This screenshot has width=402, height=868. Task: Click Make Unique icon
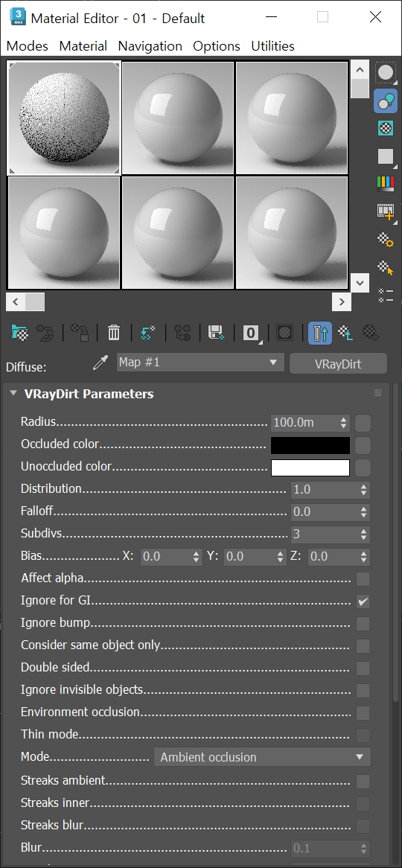point(182,333)
